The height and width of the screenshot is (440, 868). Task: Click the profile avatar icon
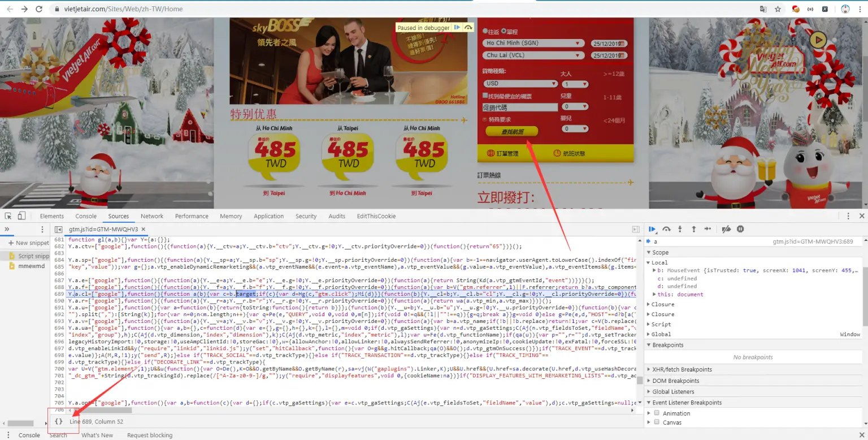click(845, 9)
